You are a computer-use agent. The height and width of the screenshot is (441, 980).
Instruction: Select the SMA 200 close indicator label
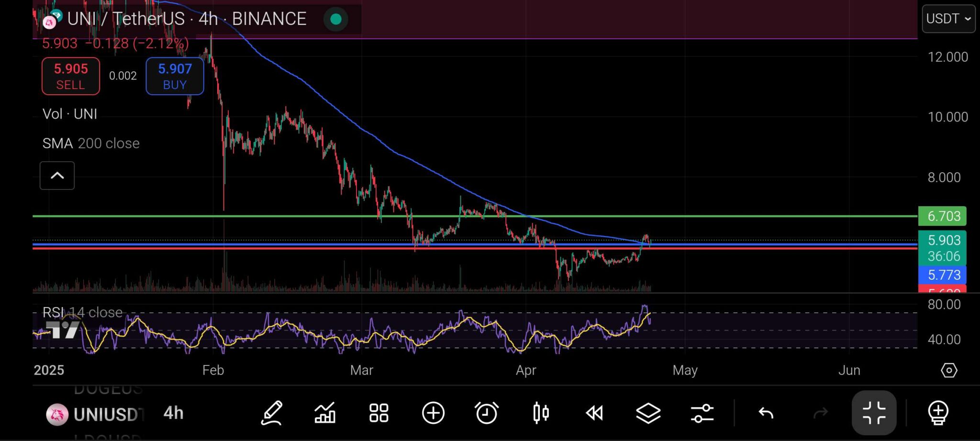tap(91, 143)
